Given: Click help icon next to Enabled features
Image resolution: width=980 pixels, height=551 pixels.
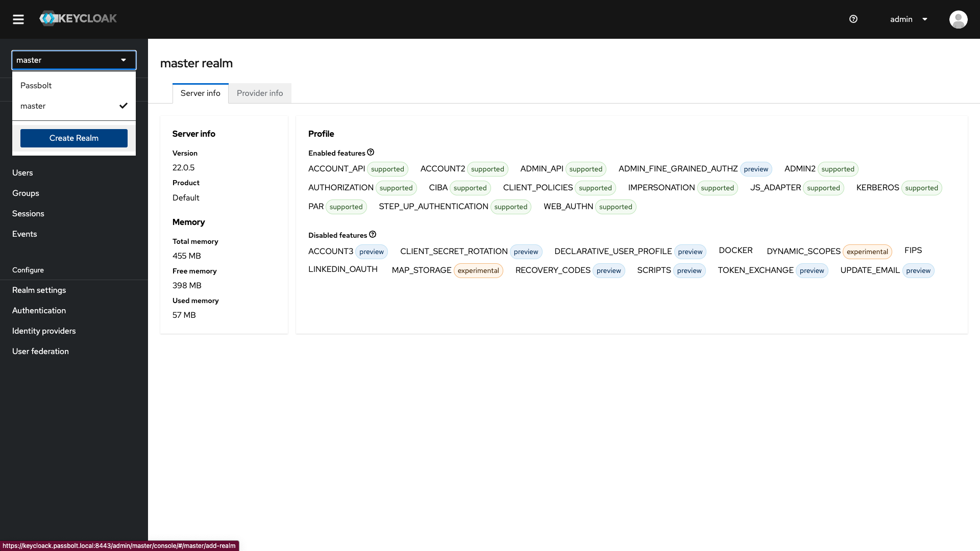Looking at the screenshot, I should (x=371, y=152).
